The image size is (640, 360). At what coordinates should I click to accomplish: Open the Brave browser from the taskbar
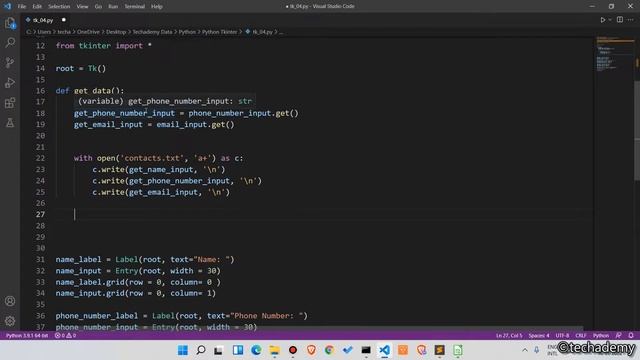pos(311,350)
